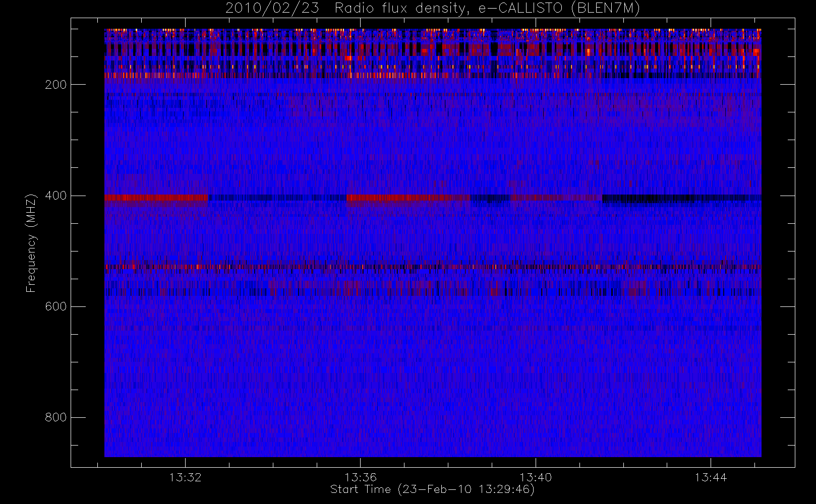Click the 13:32 time tick label
Image resolution: width=816 pixels, height=504 pixels.
tap(185, 477)
